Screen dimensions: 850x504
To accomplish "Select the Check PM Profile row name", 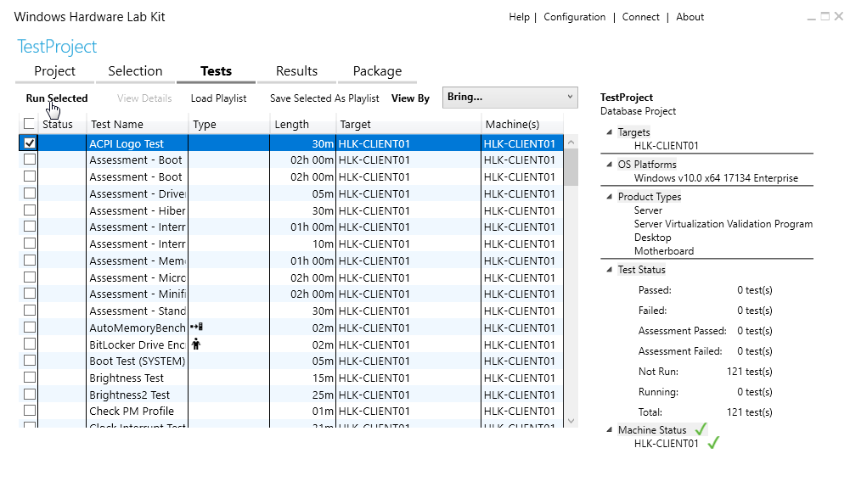I will coord(132,411).
